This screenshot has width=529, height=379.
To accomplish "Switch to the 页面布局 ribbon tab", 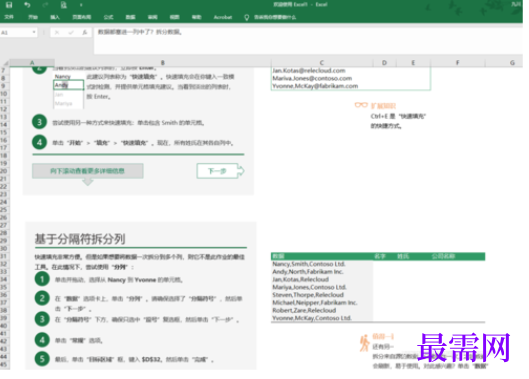I will tap(82, 17).
